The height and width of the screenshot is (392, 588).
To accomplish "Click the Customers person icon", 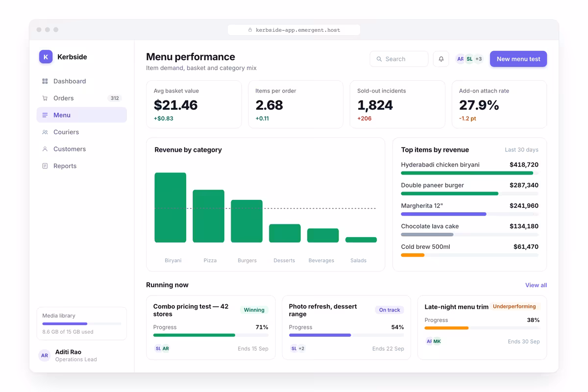I will (45, 149).
